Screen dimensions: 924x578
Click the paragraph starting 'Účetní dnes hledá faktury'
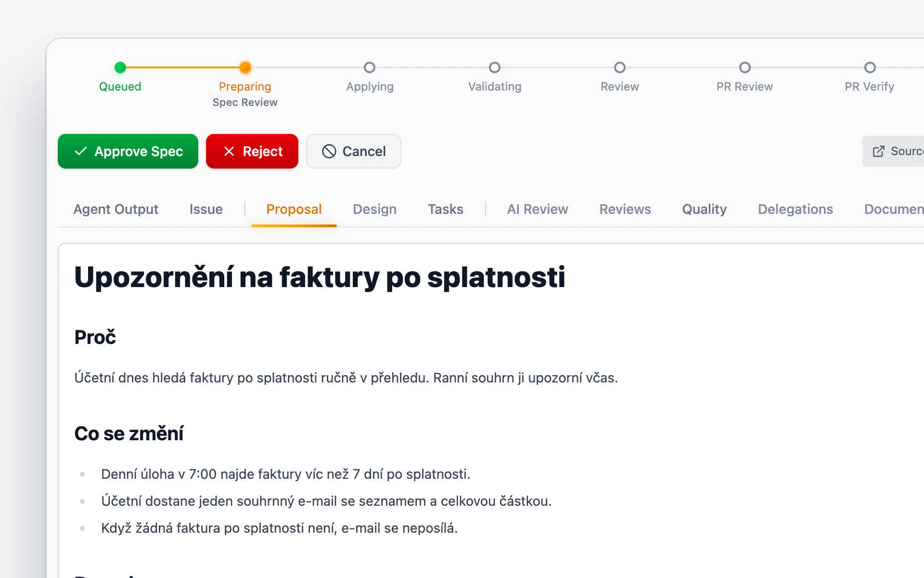(x=346, y=378)
